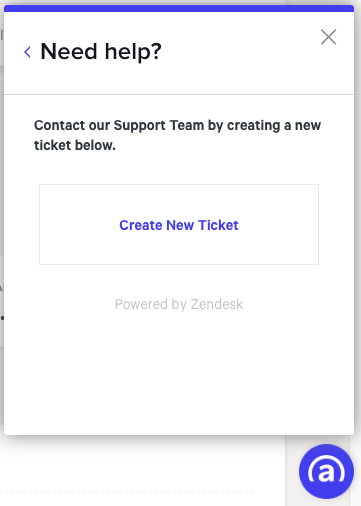This screenshot has height=506, width=361.
Task: Tap the chevron left of the title
Action: tap(28, 52)
